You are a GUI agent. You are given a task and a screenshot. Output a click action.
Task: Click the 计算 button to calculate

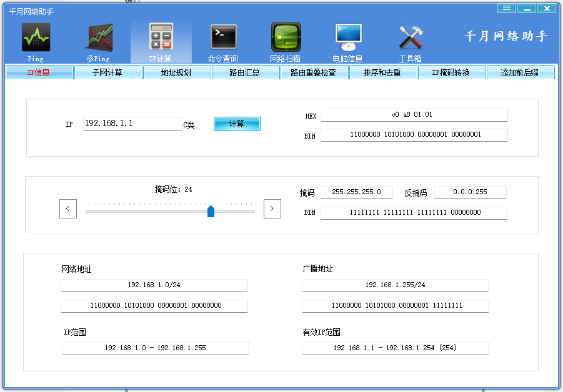pyautogui.click(x=237, y=124)
